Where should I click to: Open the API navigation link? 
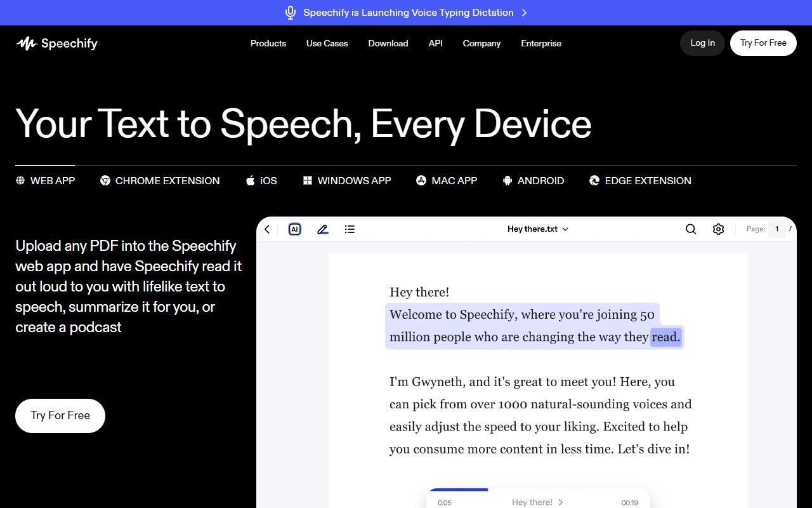436,43
